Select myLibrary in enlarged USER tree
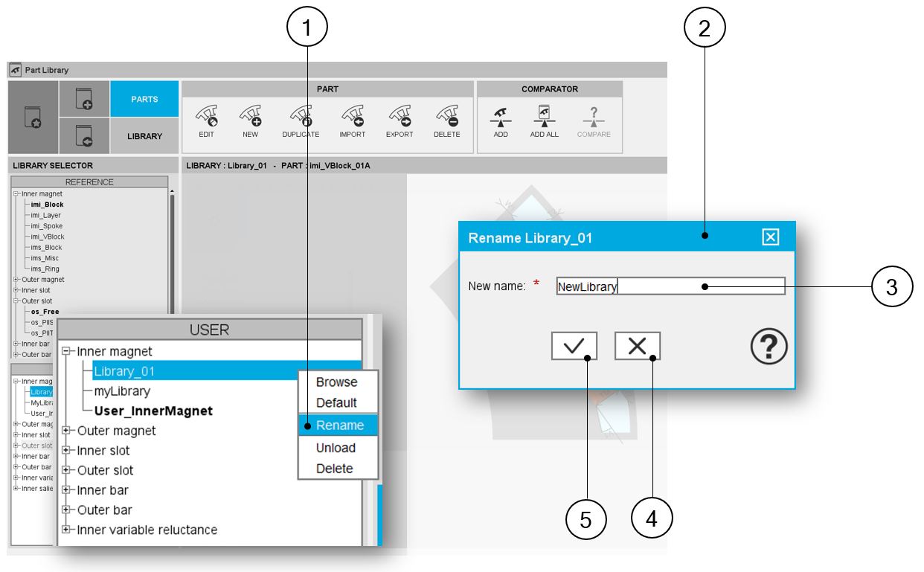Screen dimensions: 924x572 122,391
